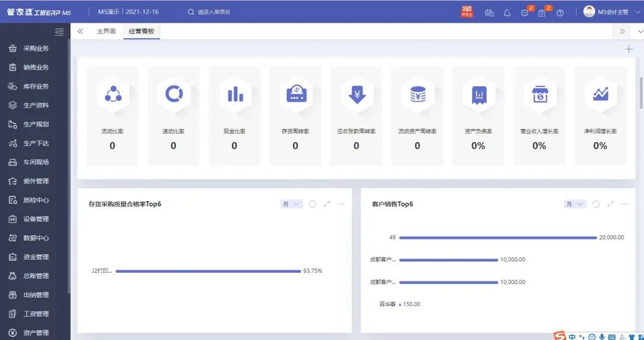The width and height of the screenshot is (644, 340).
Task: Open the 月 period dropdown for 客户销售Top6
Action: 575,204
